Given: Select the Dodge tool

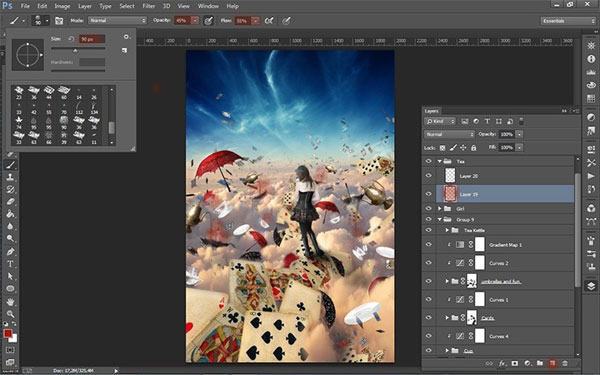Looking at the screenshot, I should [10, 238].
